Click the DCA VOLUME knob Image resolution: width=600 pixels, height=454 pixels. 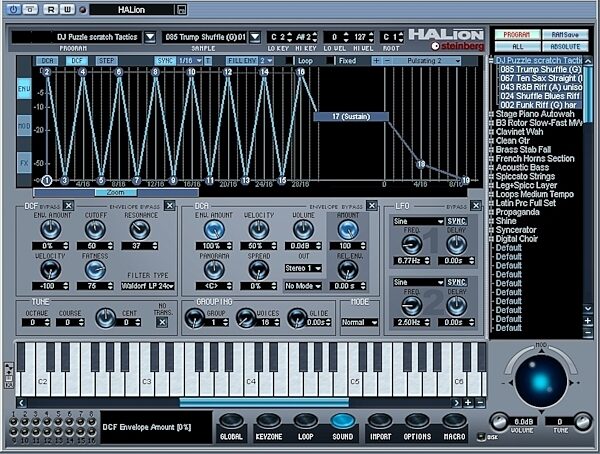coord(303,230)
